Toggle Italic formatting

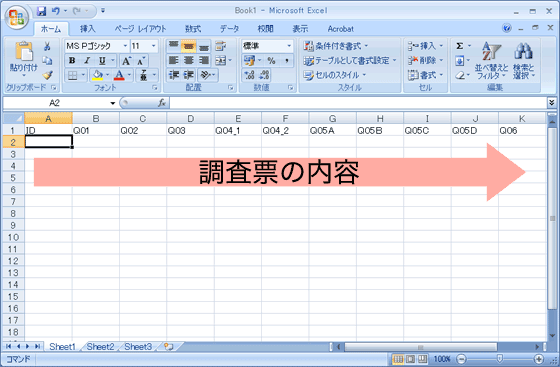tap(87, 61)
